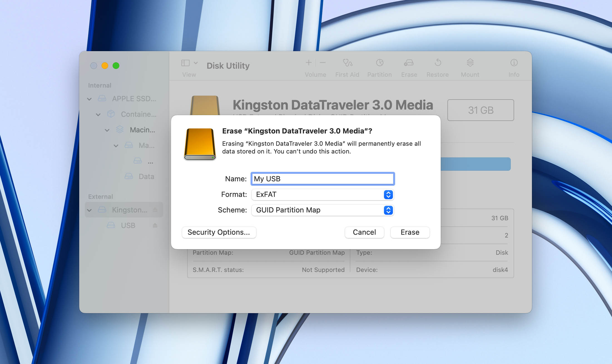Click the sidebar View icon
This screenshot has height=364, width=612.
click(x=185, y=63)
